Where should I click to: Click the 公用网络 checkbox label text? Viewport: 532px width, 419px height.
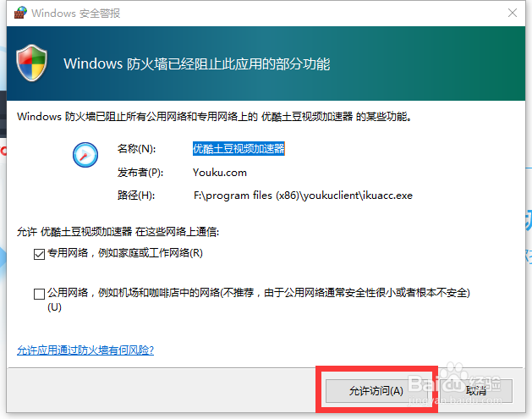coord(259,299)
